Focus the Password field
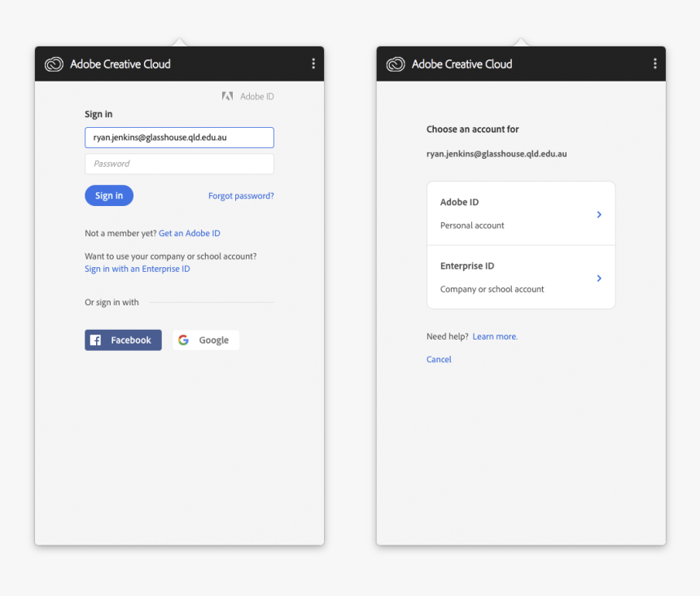Viewport: 700px width, 596px height. (179, 164)
